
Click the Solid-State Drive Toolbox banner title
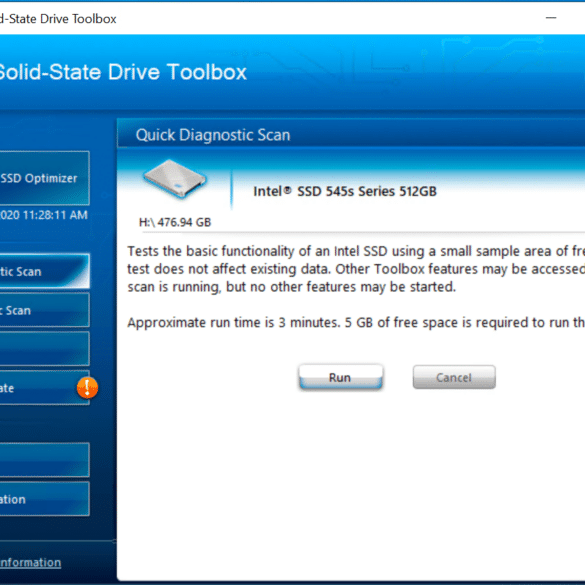(x=123, y=72)
